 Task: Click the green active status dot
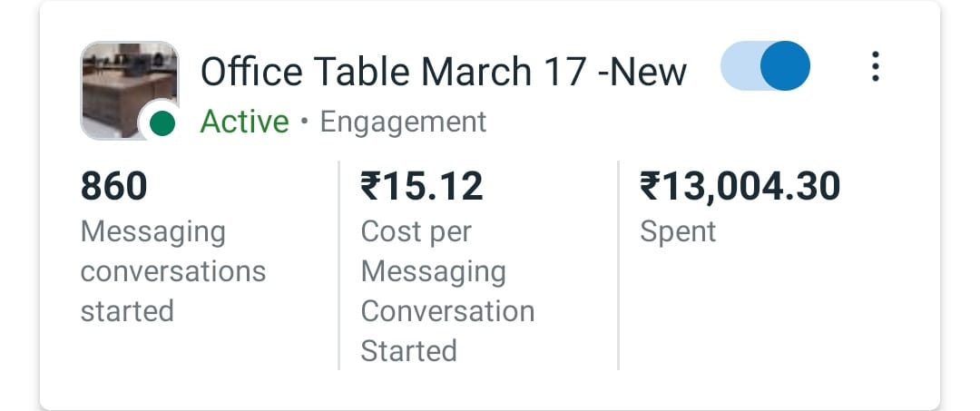tap(162, 122)
